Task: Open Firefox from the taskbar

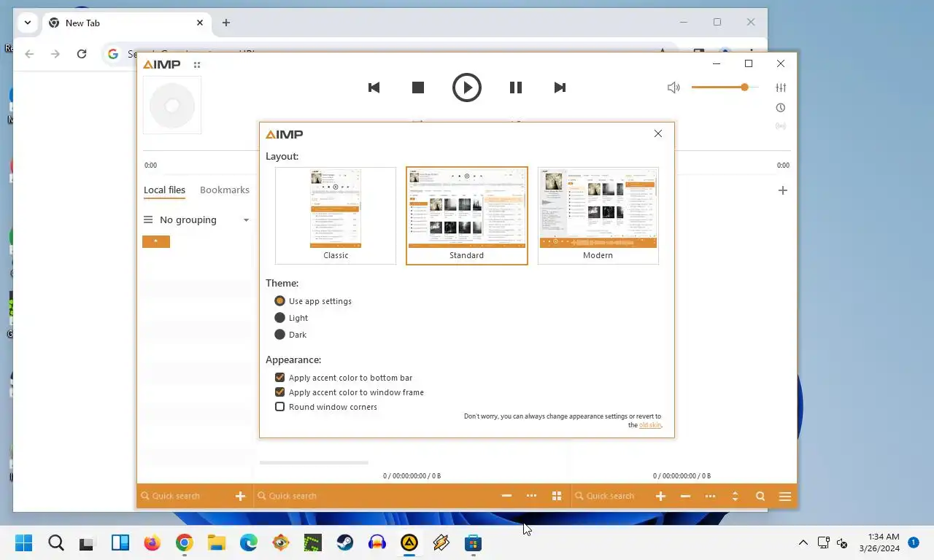Action: pos(152,542)
